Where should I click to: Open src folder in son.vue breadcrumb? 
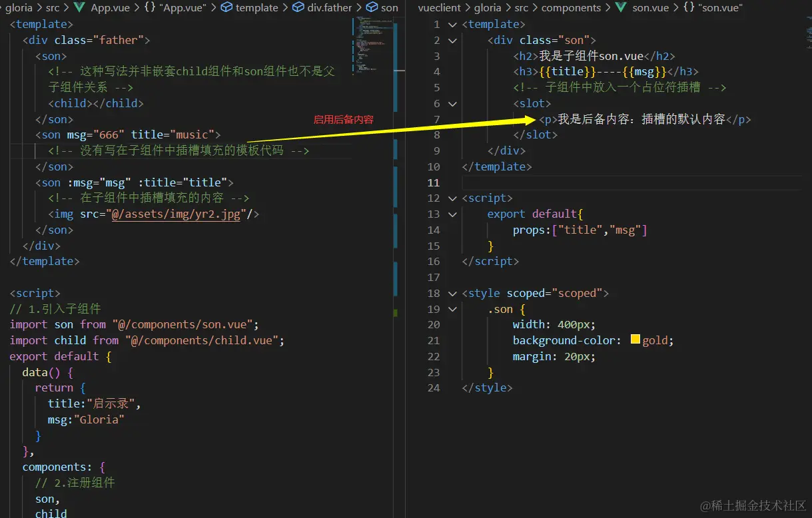522,8
